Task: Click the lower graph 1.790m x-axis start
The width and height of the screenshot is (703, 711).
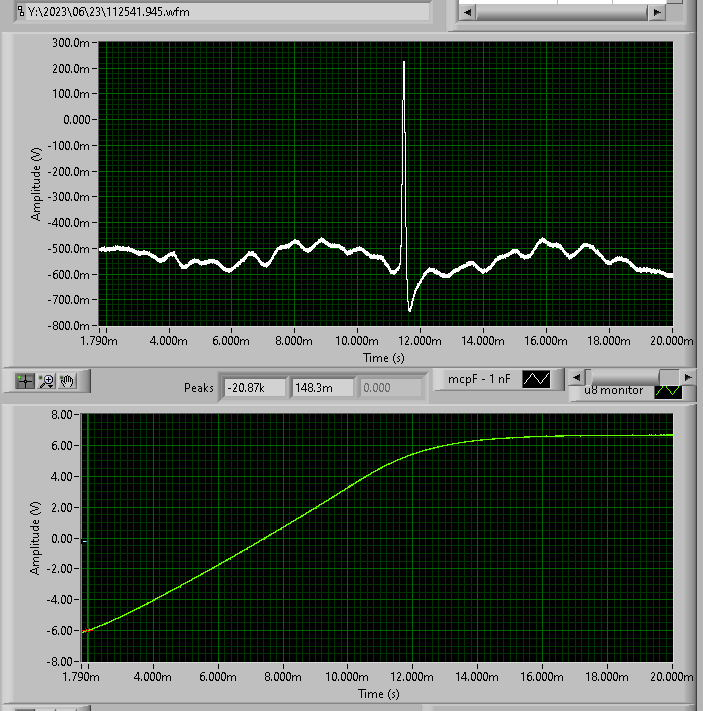Action: [81, 677]
